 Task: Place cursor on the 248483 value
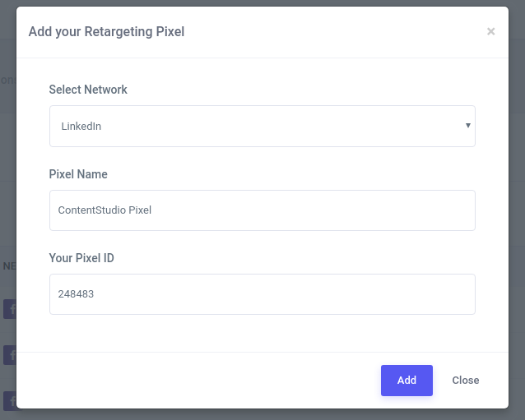[76, 294]
